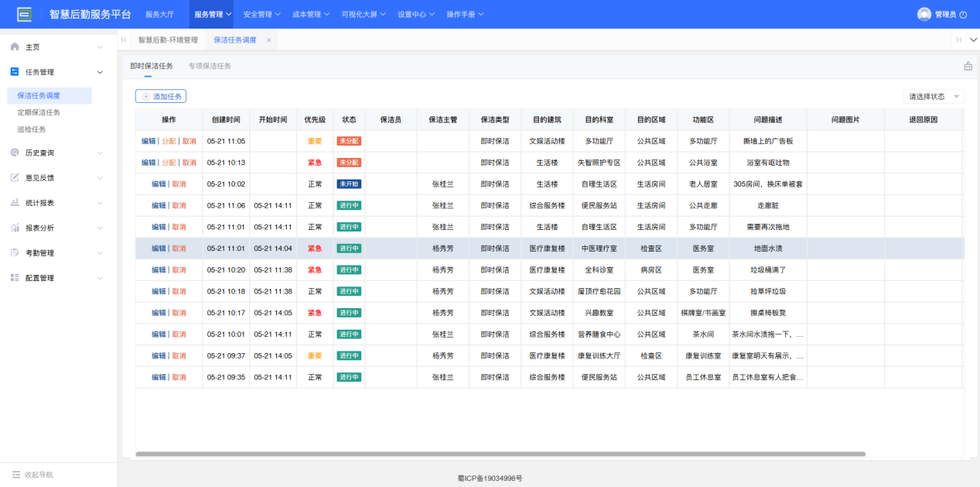Click the 屋顶疗愈花园 cell
The image size is (980, 487).
tap(599, 291)
